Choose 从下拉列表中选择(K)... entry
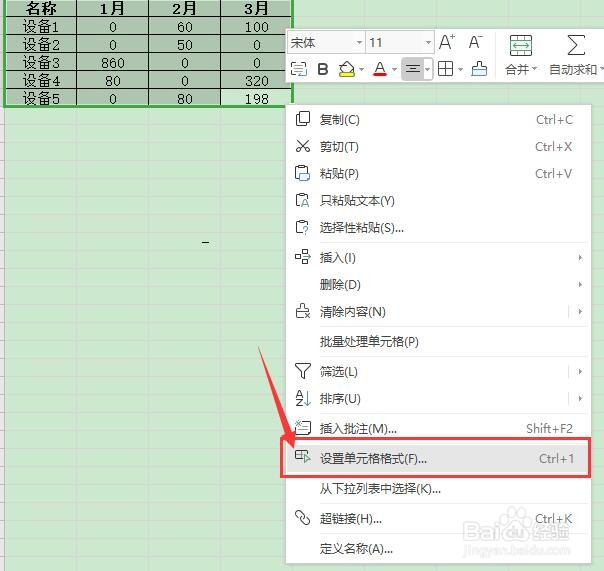 [438, 489]
